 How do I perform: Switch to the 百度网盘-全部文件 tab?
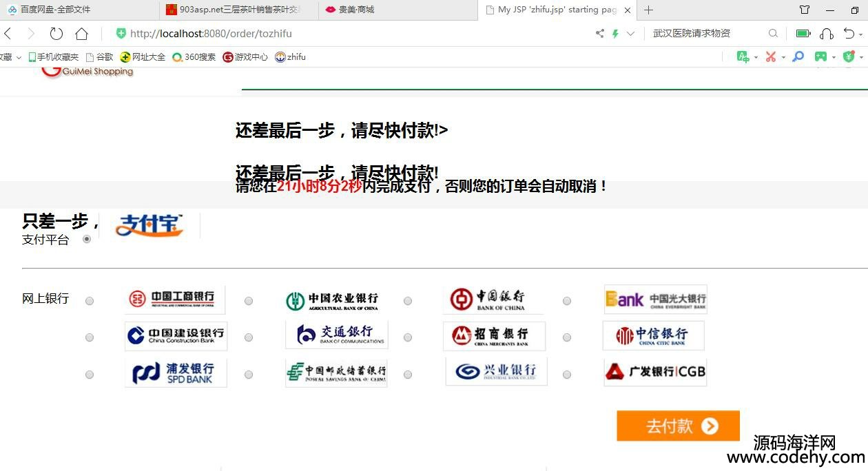[x=80, y=10]
